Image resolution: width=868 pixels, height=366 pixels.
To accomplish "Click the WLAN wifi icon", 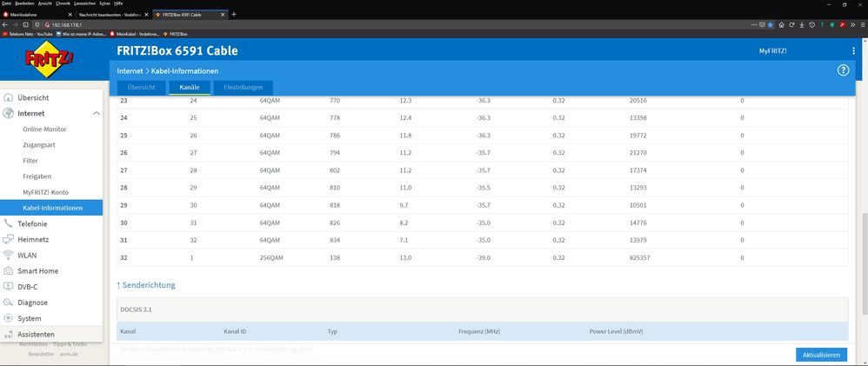I will pyautogui.click(x=9, y=256).
